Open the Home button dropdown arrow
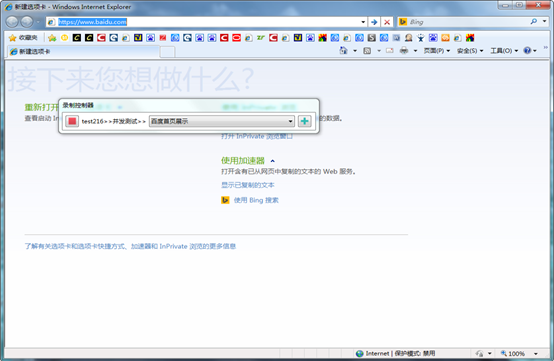 point(355,51)
